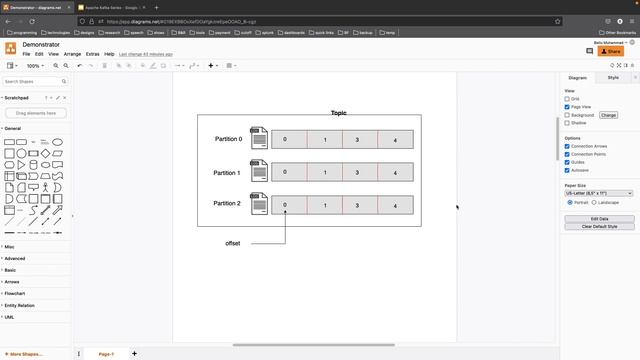Open the File menu
This screenshot has width=640, height=360.
[x=26, y=54]
